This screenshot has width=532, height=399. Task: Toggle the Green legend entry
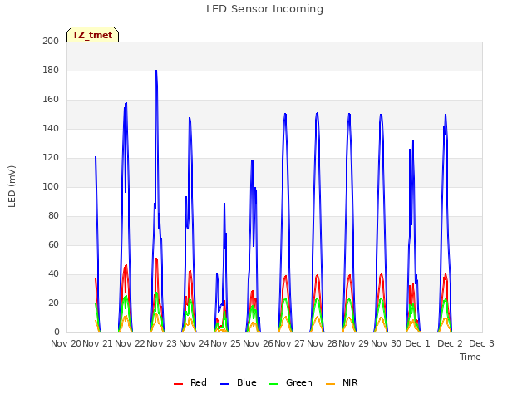pyautogui.click(x=290, y=382)
